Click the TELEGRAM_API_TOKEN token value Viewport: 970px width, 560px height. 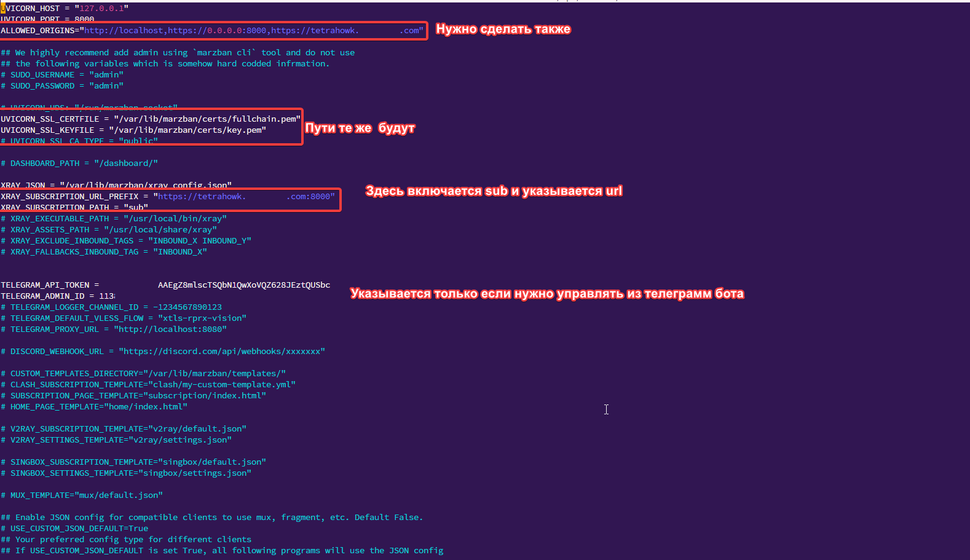(243, 285)
